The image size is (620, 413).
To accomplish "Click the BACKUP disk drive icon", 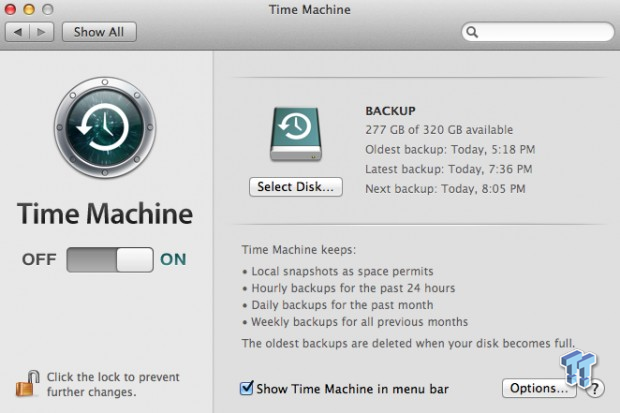I will tap(296, 134).
